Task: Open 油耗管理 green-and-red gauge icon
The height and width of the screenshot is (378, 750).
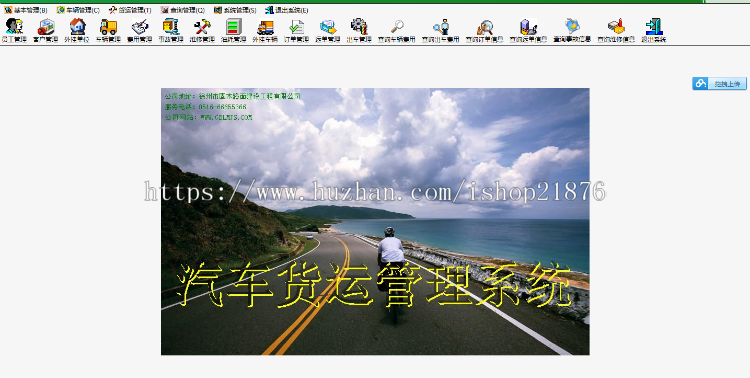Action: point(233,31)
